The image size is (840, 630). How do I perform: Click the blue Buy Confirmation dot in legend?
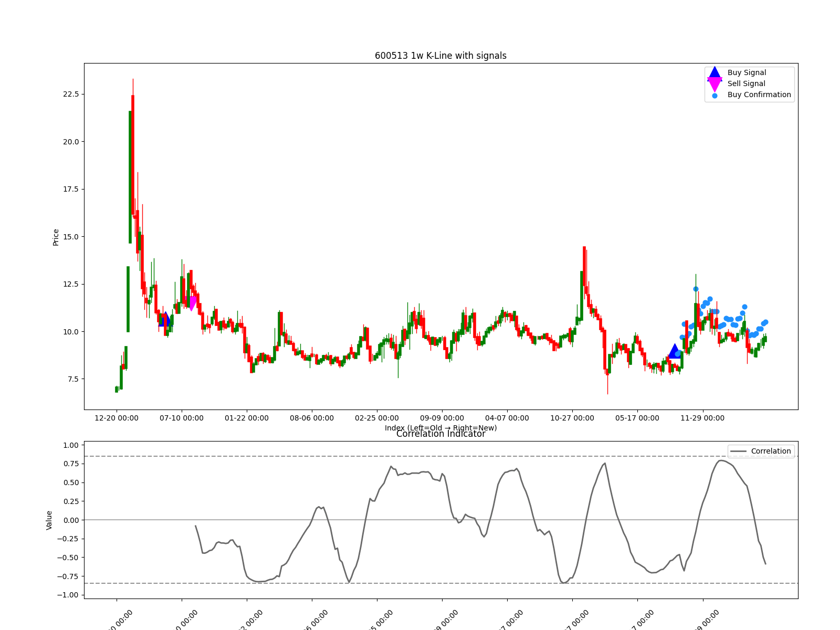715,96
